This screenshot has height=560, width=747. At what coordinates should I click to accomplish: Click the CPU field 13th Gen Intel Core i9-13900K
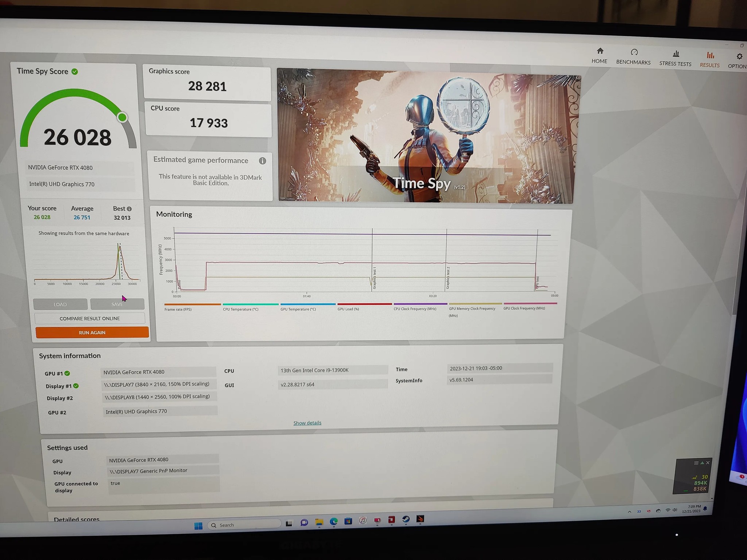click(x=333, y=370)
